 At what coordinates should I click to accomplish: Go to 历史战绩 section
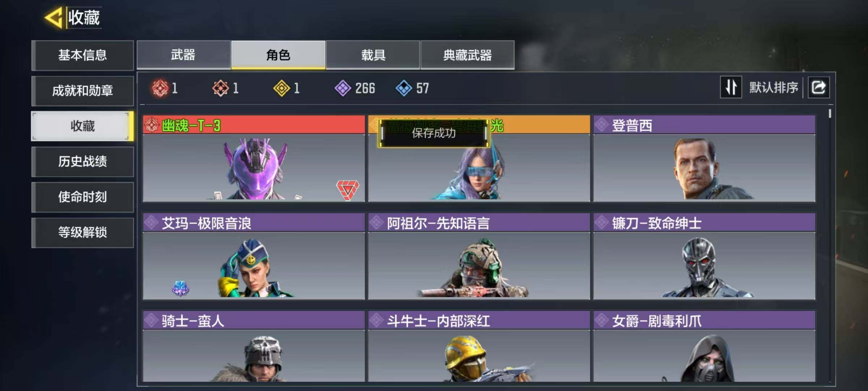click(x=82, y=162)
